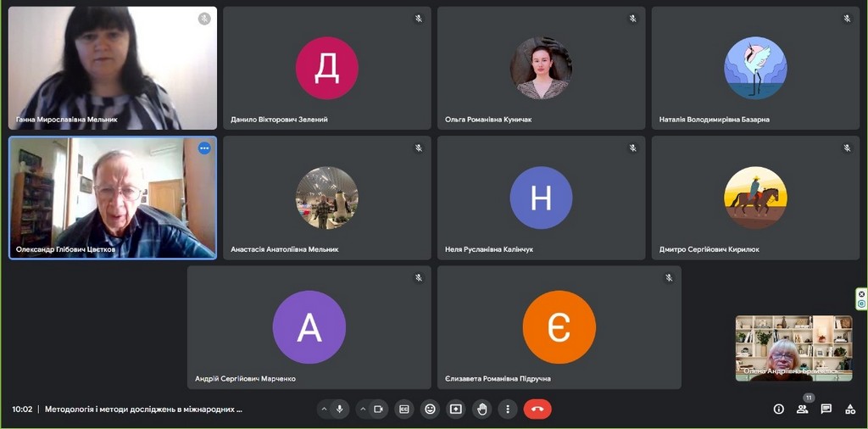The image size is (868, 429).
Task: Click the present screen icon
Action: (456, 409)
